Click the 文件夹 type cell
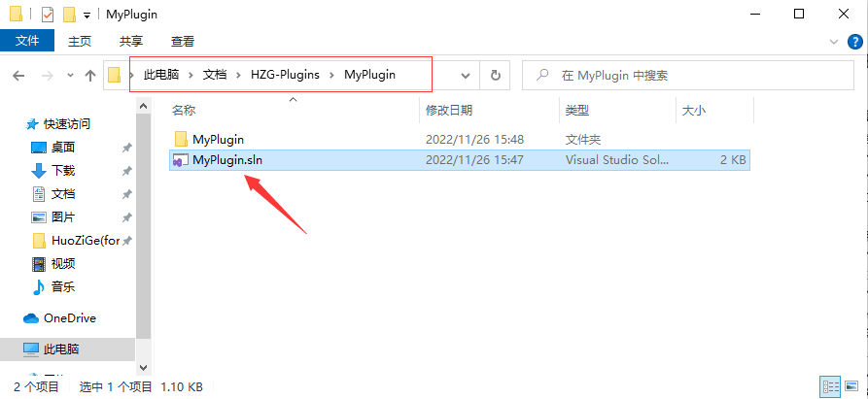 (x=583, y=139)
